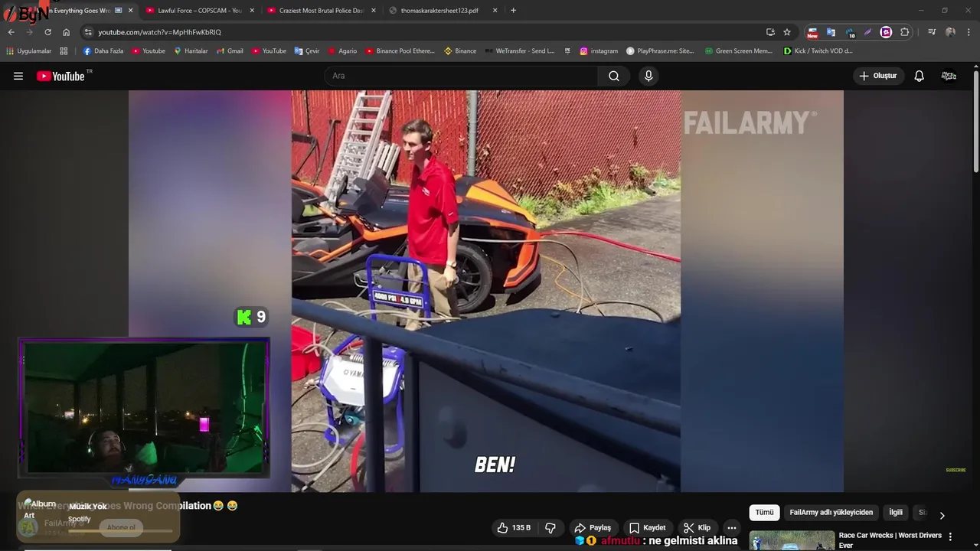Screen dimensions: 980x551
Task: Close the thomaskaraktersheet123.pdf tab
Action: click(495, 11)
